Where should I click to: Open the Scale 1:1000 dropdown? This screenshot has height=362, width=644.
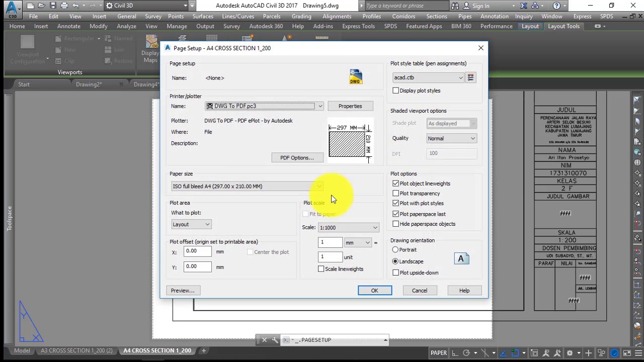tap(348, 228)
